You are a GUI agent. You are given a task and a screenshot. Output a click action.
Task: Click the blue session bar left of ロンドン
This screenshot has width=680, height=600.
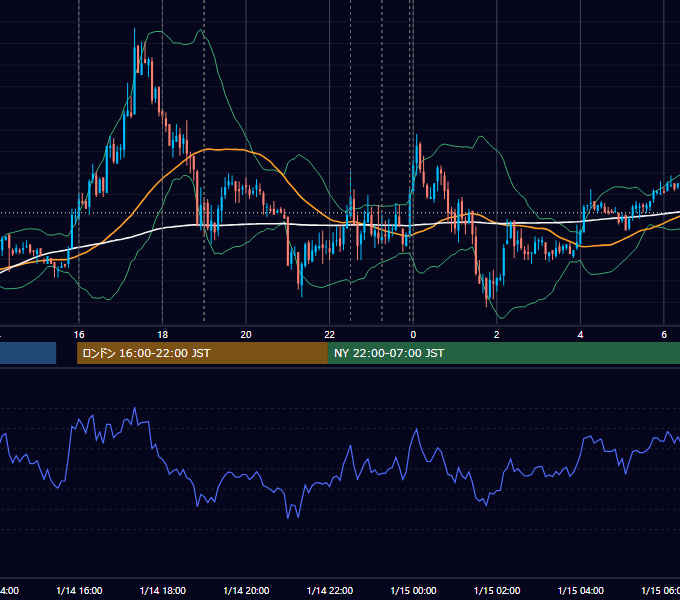pyautogui.click(x=28, y=353)
